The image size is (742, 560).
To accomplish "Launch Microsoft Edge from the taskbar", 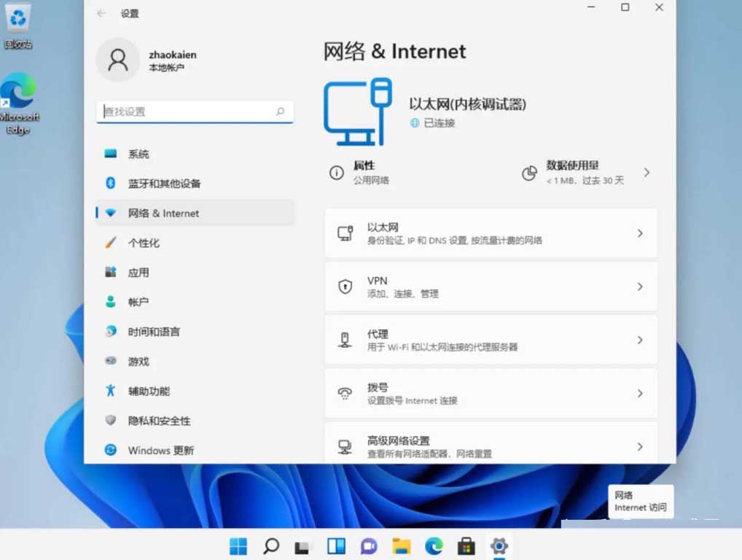I will 434,545.
